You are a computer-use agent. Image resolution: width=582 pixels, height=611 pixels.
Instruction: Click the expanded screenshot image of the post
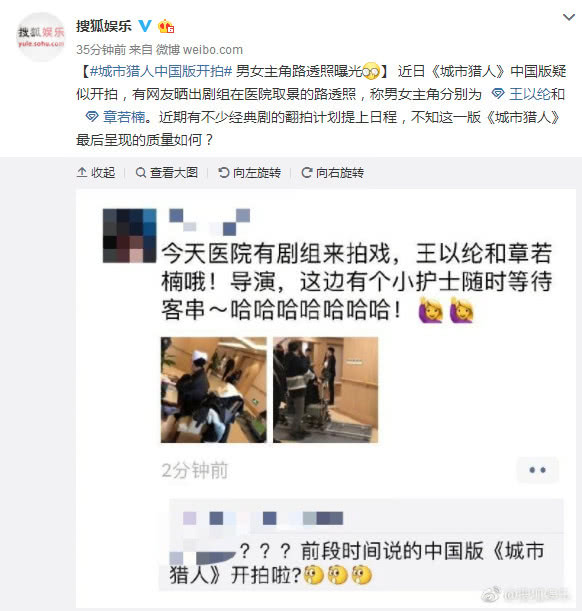click(x=326, y=398)
